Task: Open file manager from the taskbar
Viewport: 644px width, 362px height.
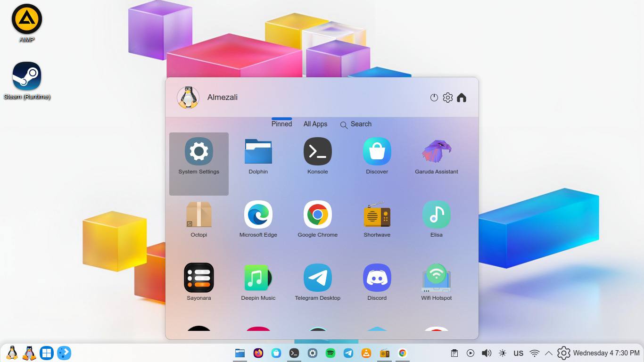Action: coord(240,353)
